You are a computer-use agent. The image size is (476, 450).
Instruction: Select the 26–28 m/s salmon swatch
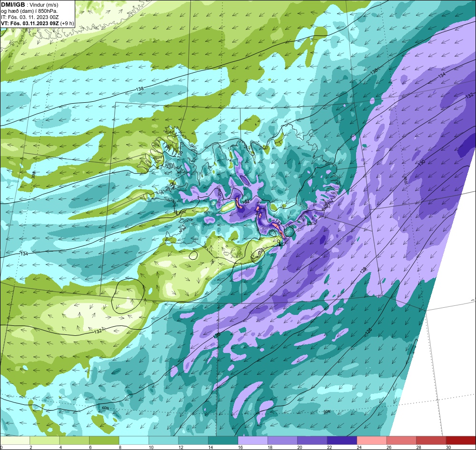[402, 440]
